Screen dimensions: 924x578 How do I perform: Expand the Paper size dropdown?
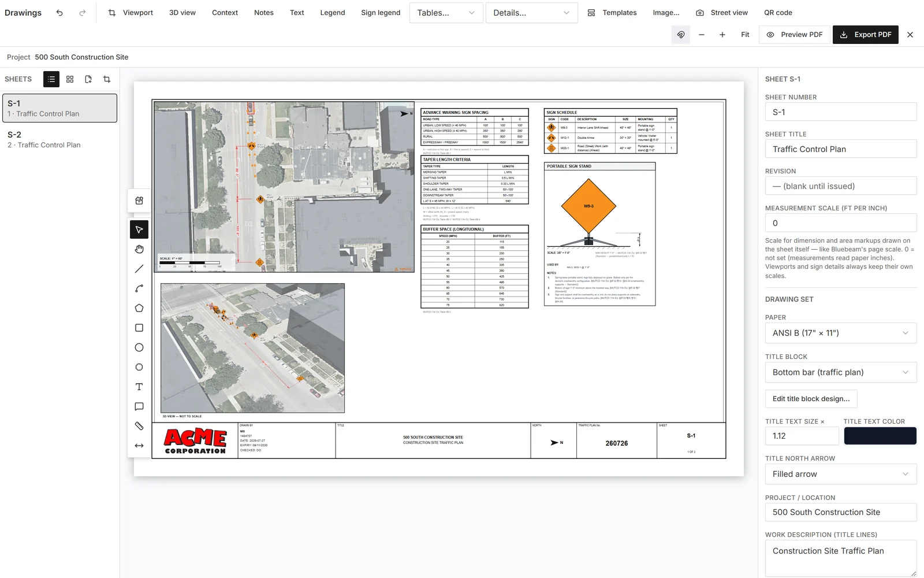(841, 333)
